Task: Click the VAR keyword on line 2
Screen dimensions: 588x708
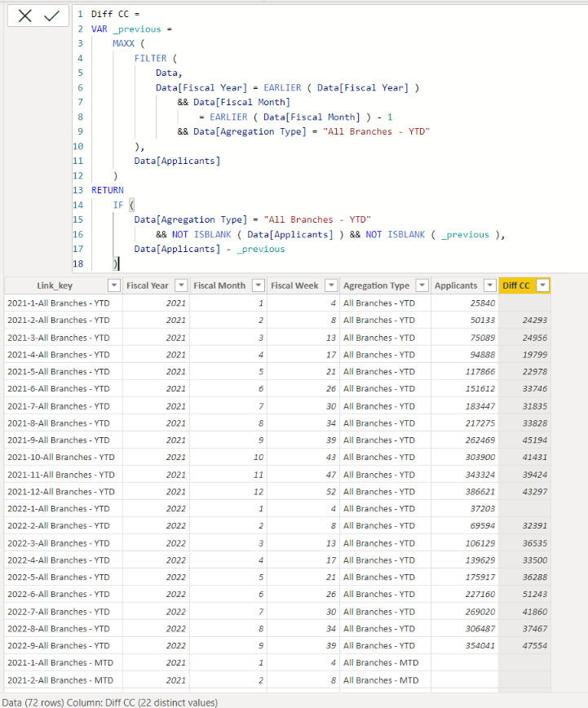Action: 99,29
